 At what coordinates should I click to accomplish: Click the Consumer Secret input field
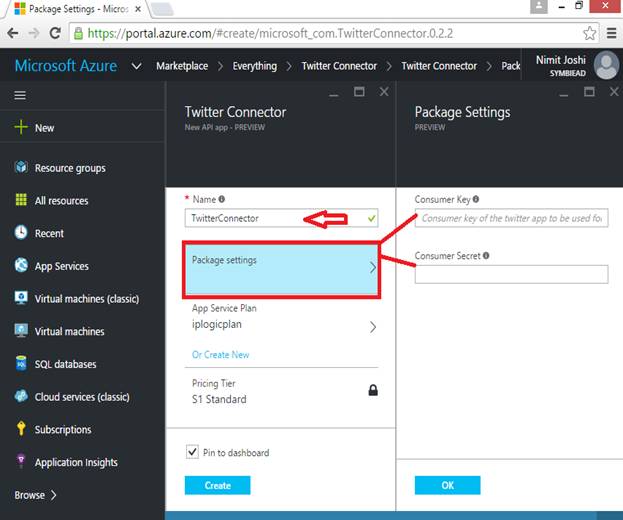pyautogui.click(x=511, y=274)
